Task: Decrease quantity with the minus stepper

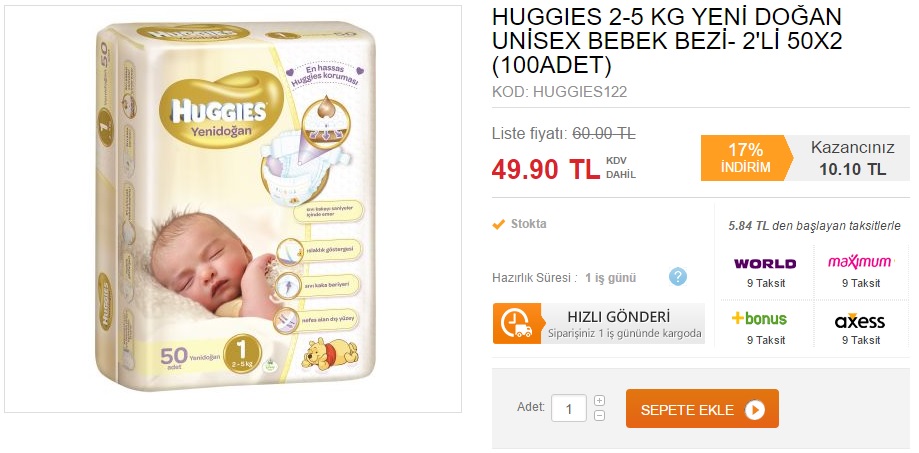Action: click(600, 415)
